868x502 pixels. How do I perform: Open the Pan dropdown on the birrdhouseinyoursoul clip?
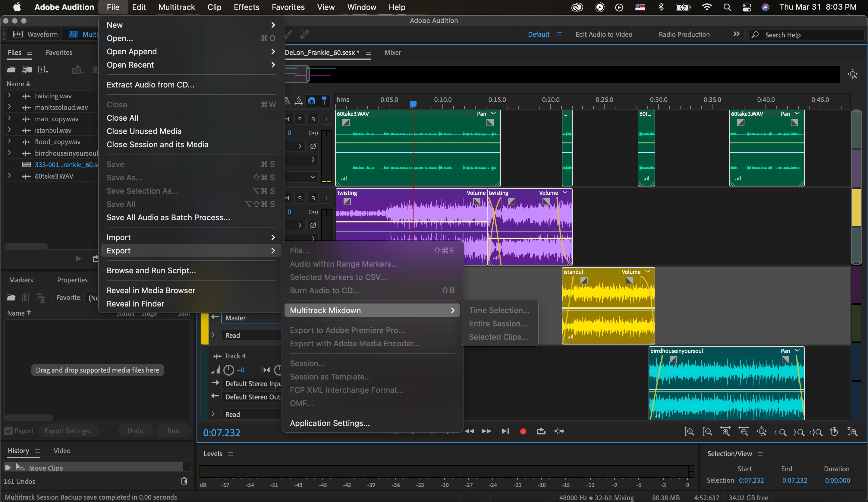(x=797, y=351)
